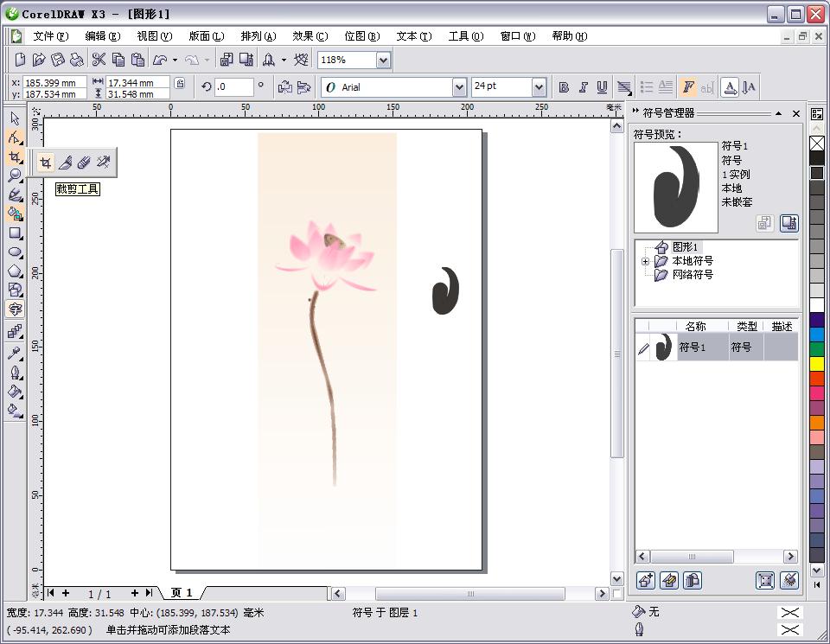Open the 文本(T) menu
The width and height of the screenshot is (830, 644).
(414, 36)
